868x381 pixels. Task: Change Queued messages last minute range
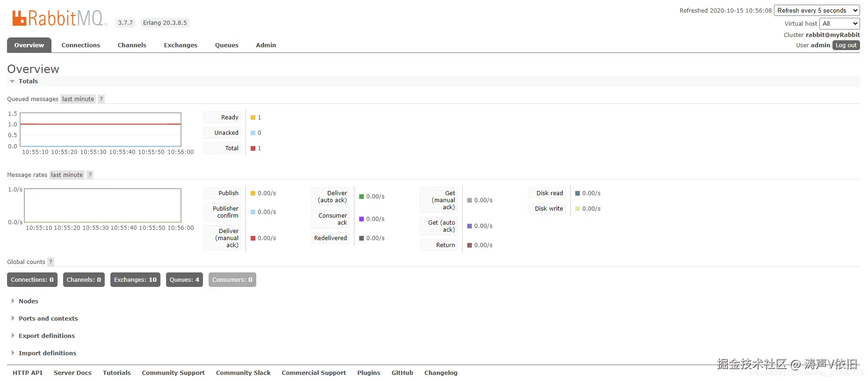click(78, 99)
